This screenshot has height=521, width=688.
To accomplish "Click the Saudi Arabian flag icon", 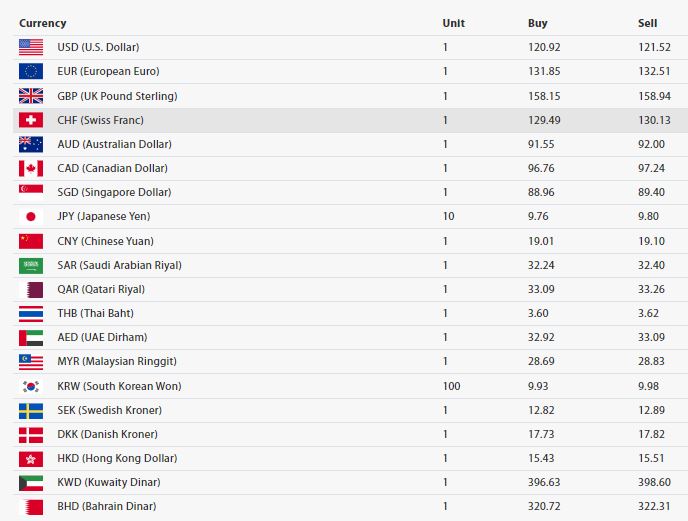I will point(31,266).
